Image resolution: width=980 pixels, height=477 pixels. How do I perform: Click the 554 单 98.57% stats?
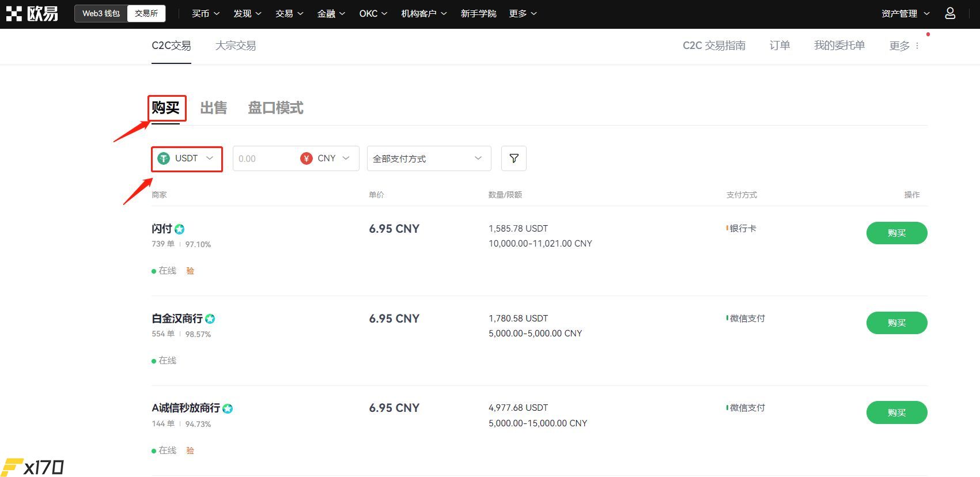coord(181,334)
